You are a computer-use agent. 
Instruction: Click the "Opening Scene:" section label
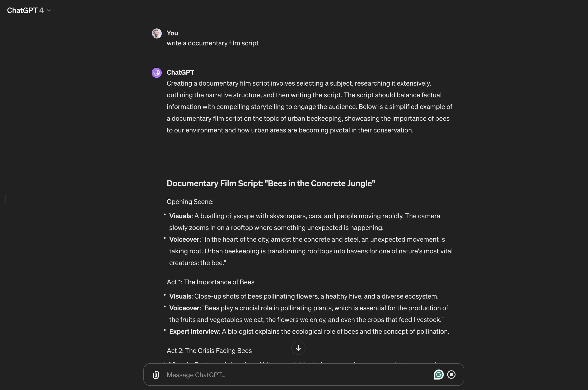click(x=190, y=201)
